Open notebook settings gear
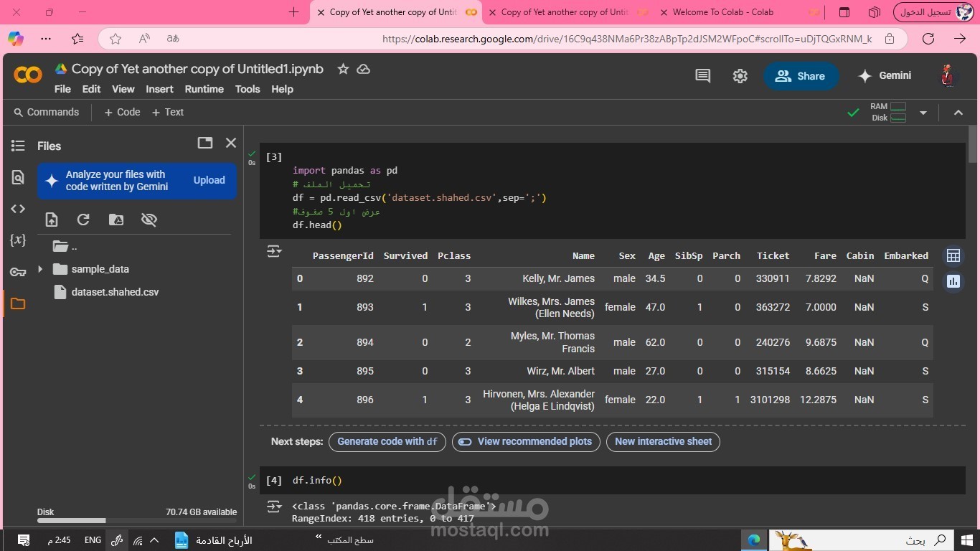The height and width of the screenshot is (551, 980). 740,75
